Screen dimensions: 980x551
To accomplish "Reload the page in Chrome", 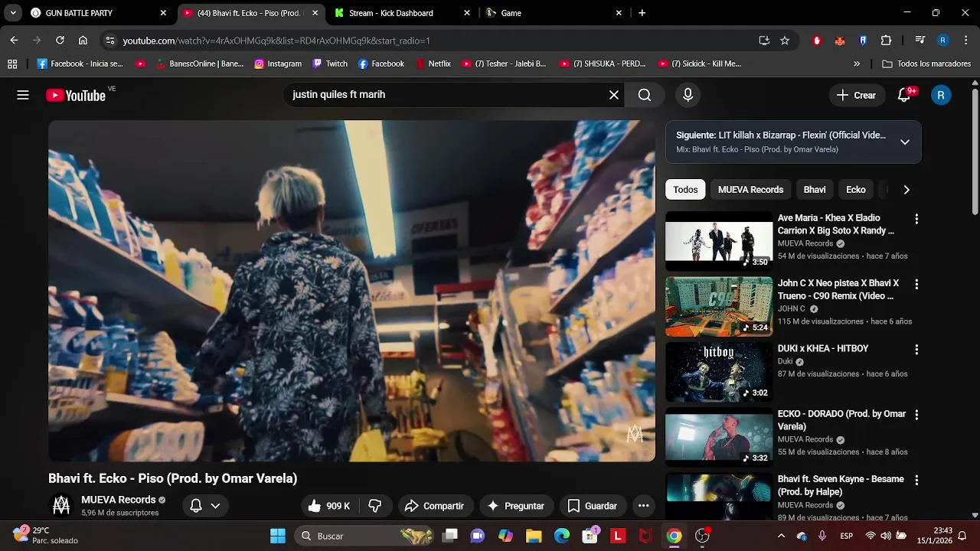I will pyautogui.click(x=60, y=41).
